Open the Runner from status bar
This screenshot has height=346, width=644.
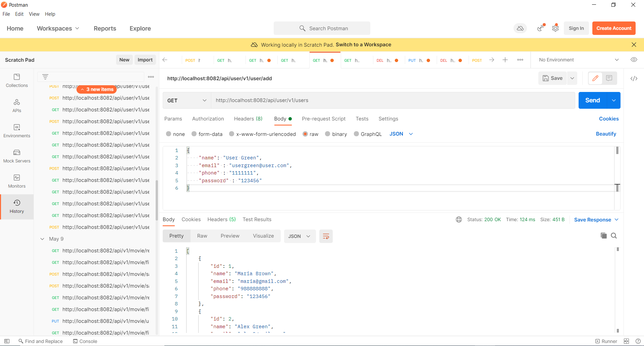(606, 341)
